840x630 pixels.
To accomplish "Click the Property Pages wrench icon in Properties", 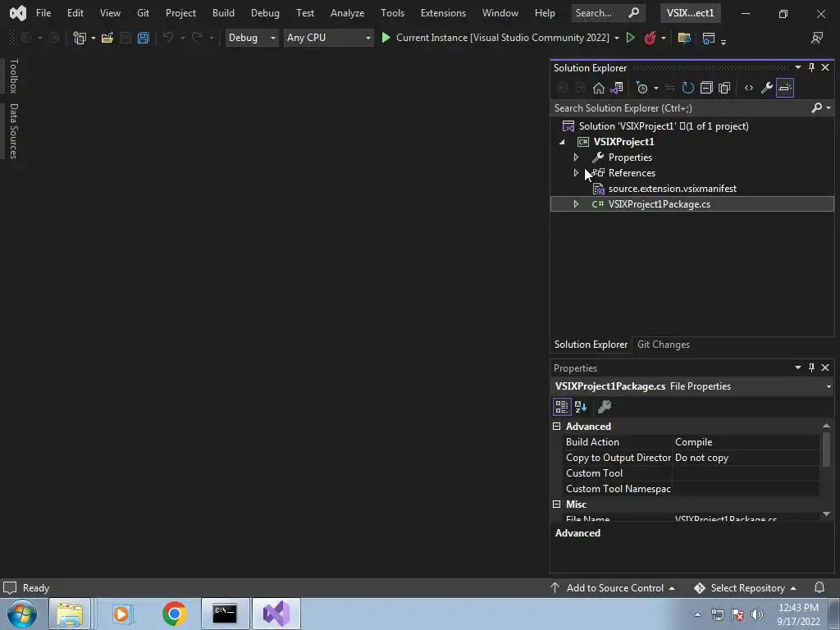I will pyautogui.click(x=605, y=407).
